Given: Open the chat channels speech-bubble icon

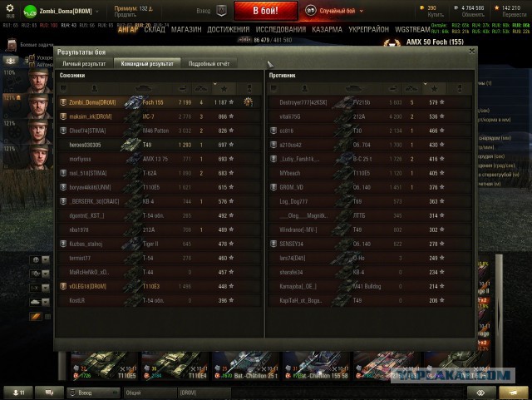Looking at the screenshot, I should [50, 393].
